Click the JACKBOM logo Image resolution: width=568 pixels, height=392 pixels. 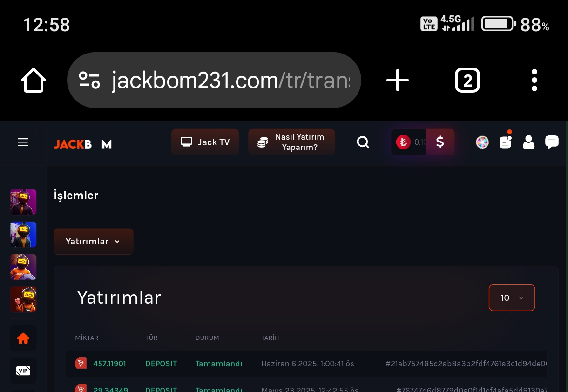tap(83, 144)
